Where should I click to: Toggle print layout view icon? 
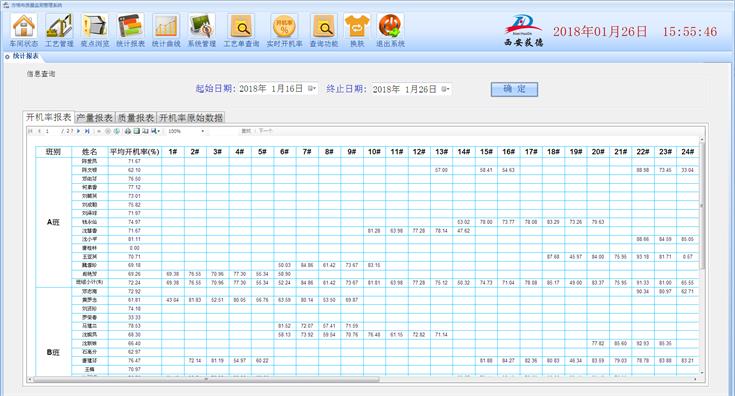(136, 131)
